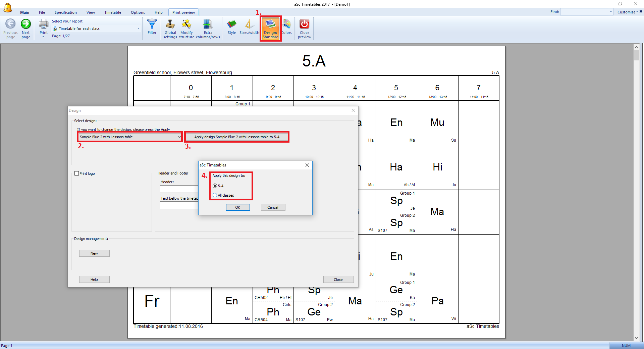Open the Sizes/width tool
This screenshot has height=349, width=644.
click(x=249, y=24)
